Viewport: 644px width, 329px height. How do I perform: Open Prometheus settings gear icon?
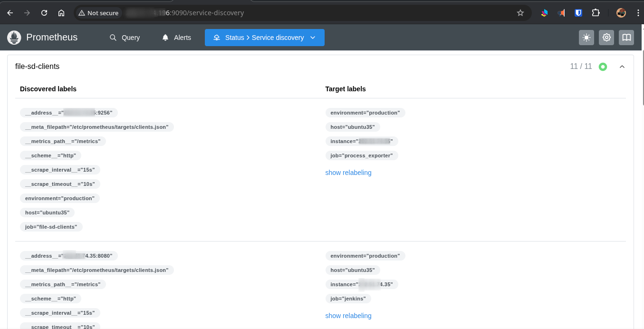[606, 37]
